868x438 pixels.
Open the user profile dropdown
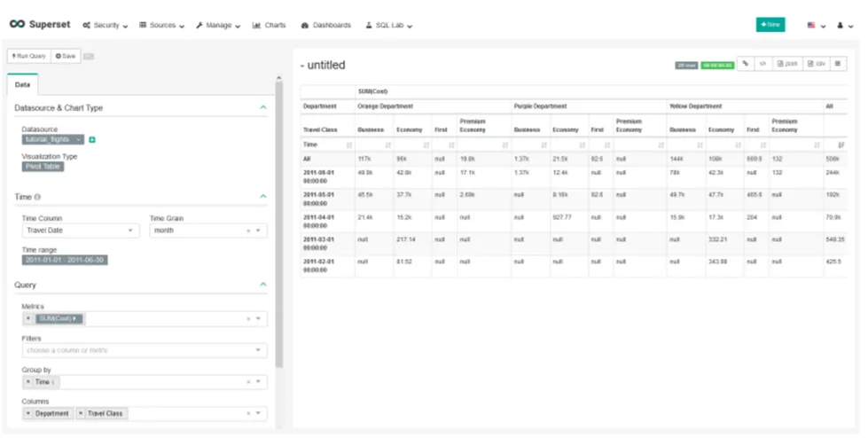click(x=845, y=26)
